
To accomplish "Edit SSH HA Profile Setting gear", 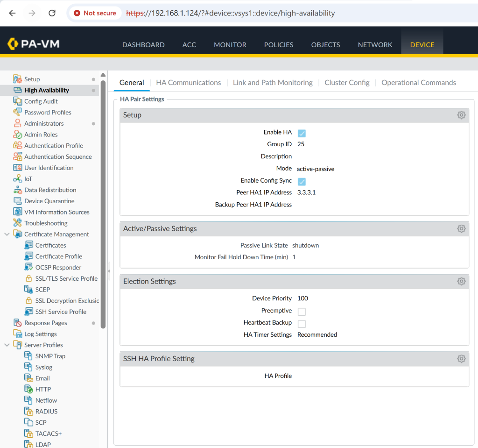I will click(x=461, y=359).
